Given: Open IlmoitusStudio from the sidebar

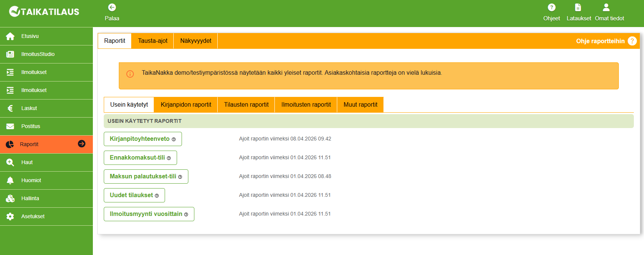Looking at the screenshot, I should (x=38, y=54).
